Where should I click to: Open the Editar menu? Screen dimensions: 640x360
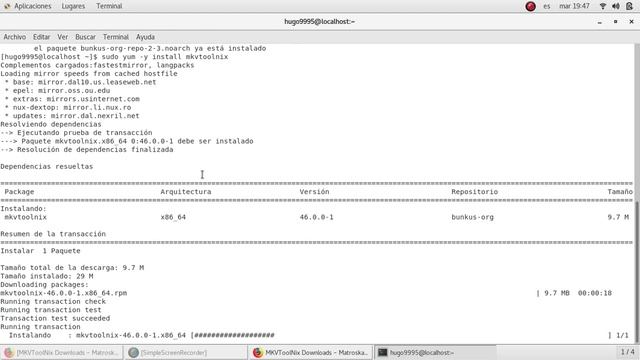[42, 37]
